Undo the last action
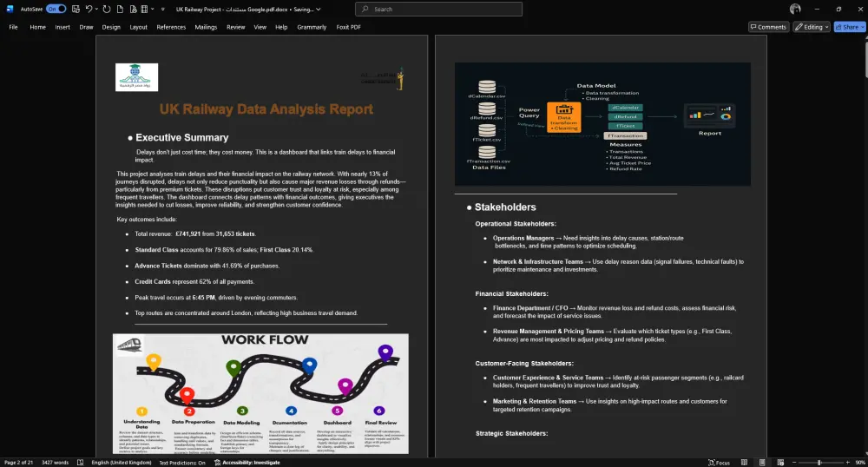 click(x=89, y=9)
